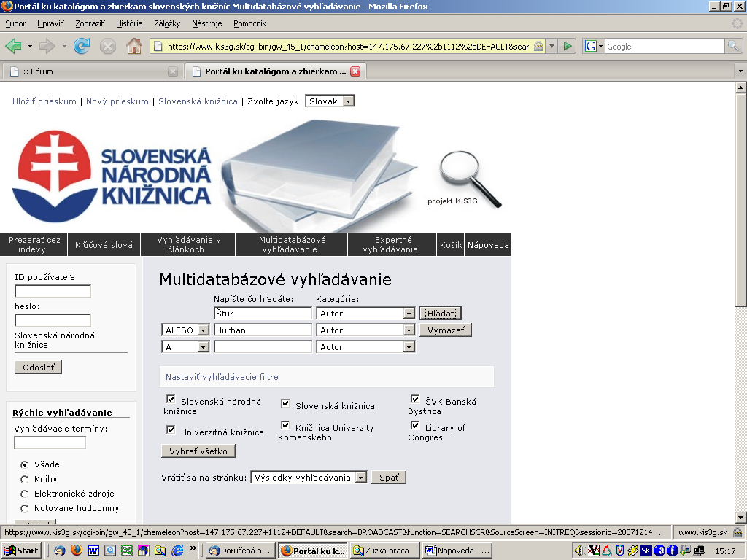Image resolution: width=747 pixels, height=560 pixels.
Task: Reload the page with the refresh icon
Action: click(82, 46)
